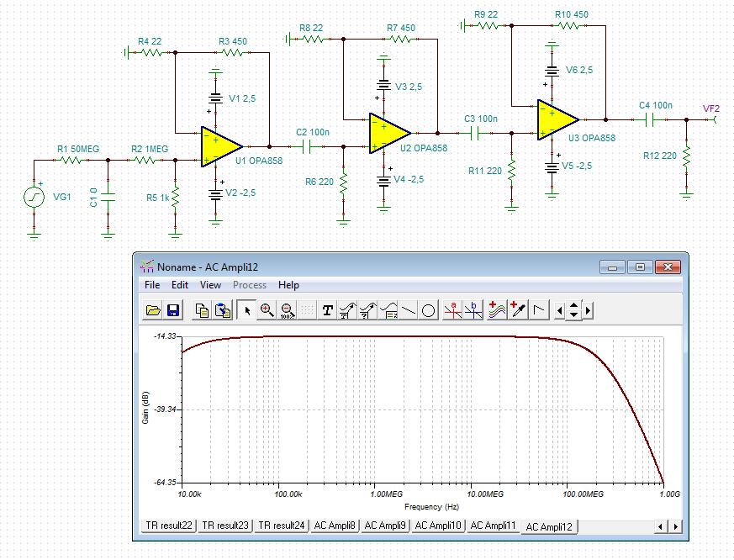Shift the view left with toolbar arrow
This screenshot has height=560, width=734.
pos(559,310)
